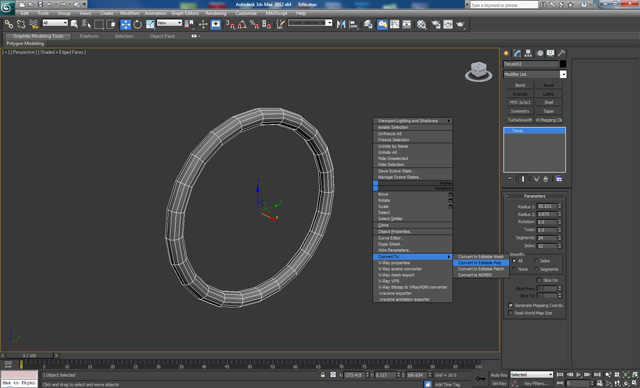Click the object color swatch
The width and height of the screenshot is (640, 388).
[x=563, y=64]
